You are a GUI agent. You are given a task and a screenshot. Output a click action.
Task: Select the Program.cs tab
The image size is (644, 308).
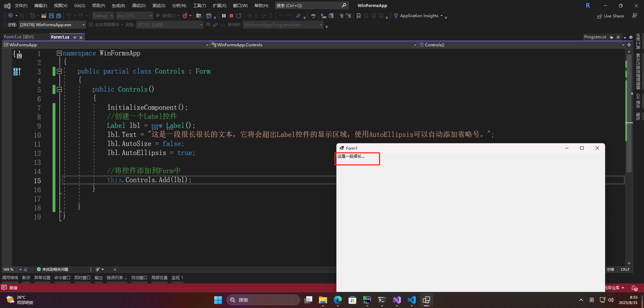click(x=595, y=37)
